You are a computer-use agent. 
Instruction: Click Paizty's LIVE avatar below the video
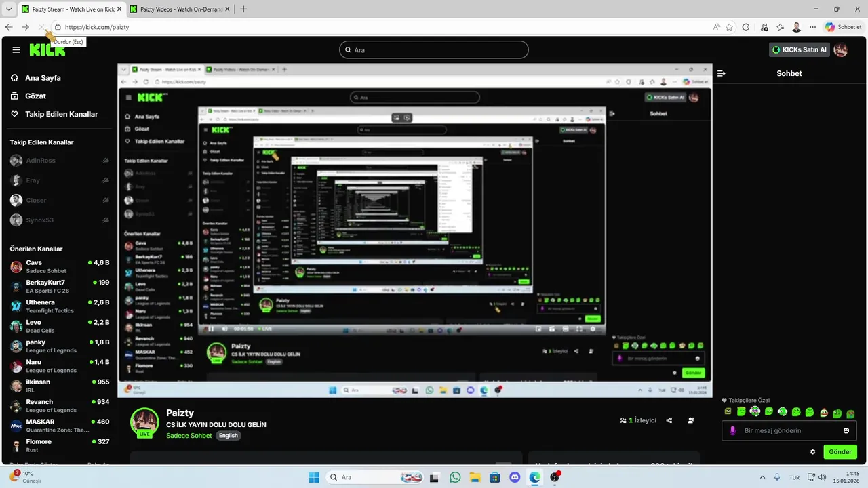144,422
